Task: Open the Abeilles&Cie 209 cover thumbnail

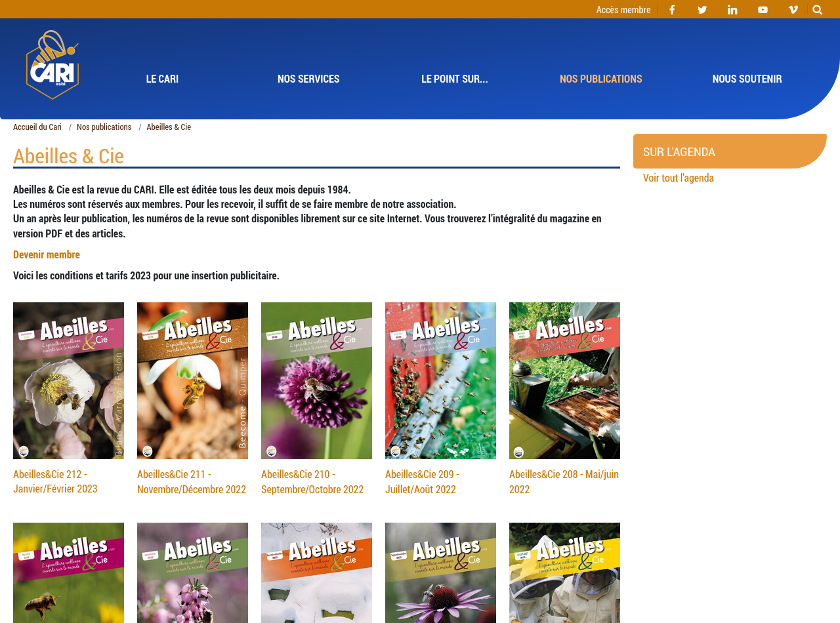Action: 440,380
